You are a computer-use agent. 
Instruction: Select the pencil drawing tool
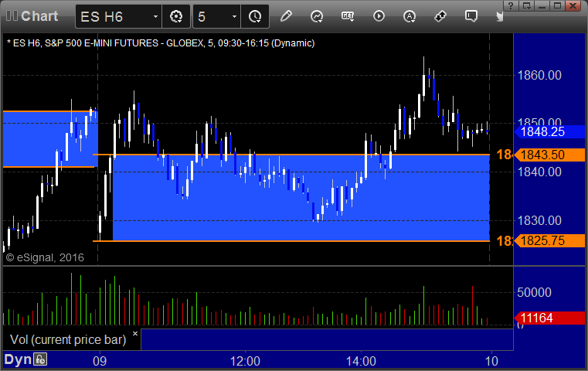coord(286,16)
